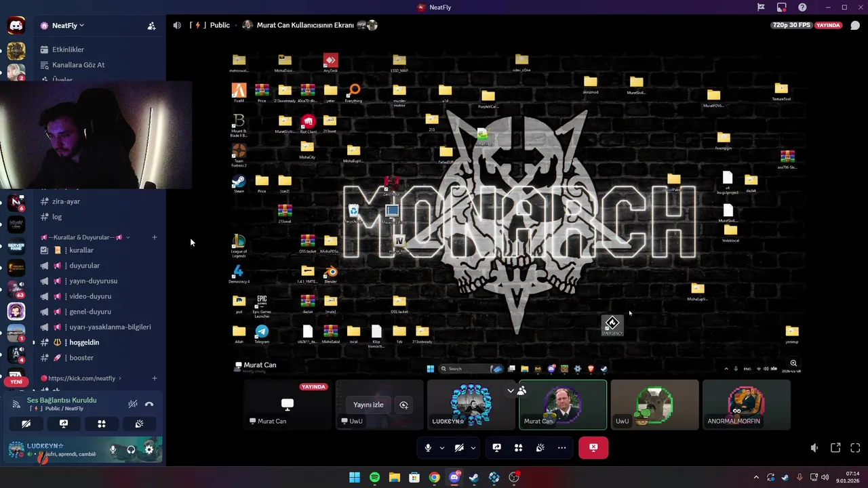The height and width of the screenshot is (488, 868).
Task: Add channel to kick.com/neatfly category
Action: (155, 378)
